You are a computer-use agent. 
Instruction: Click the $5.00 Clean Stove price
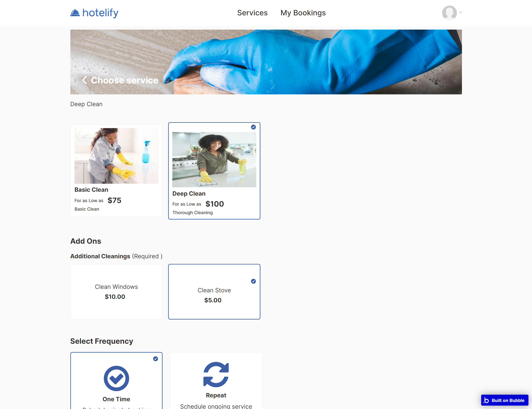(213, 300)
